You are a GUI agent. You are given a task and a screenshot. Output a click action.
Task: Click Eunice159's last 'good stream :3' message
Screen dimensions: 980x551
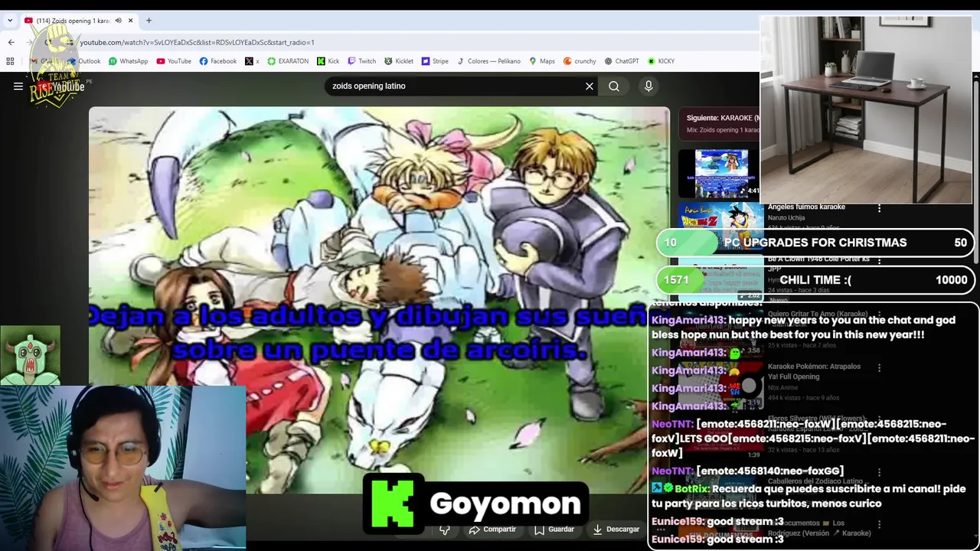(x=717, y=539)
